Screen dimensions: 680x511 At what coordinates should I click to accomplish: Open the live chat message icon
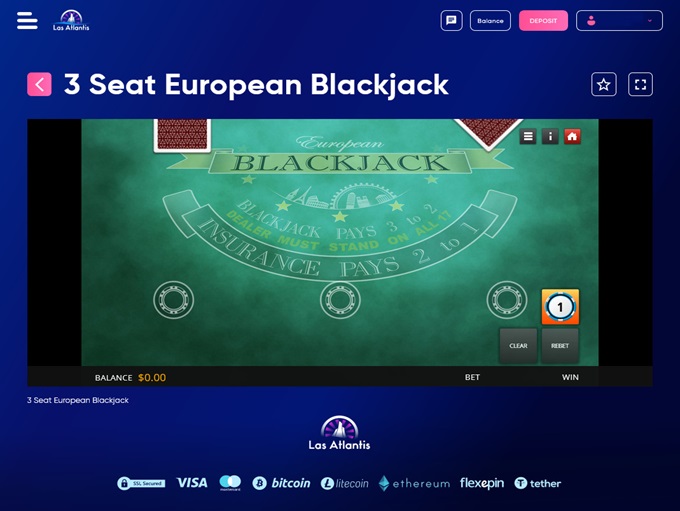pyautogui.click(x=451, y=20)
